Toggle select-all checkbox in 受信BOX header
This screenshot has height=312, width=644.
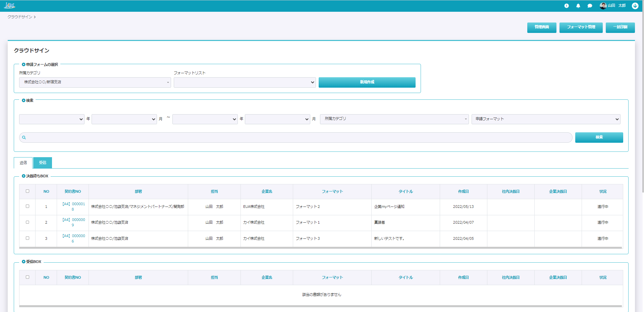[x=28, y=277]
